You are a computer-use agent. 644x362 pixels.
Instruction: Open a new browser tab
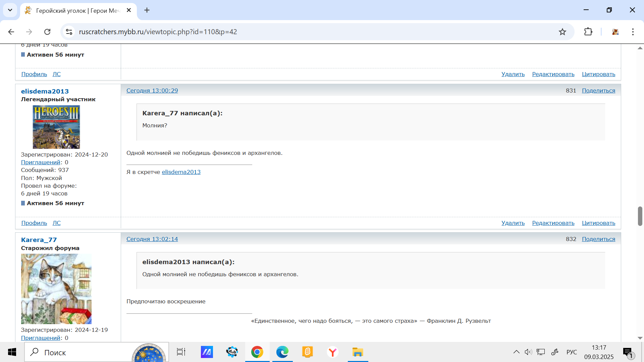pos(147,10)
